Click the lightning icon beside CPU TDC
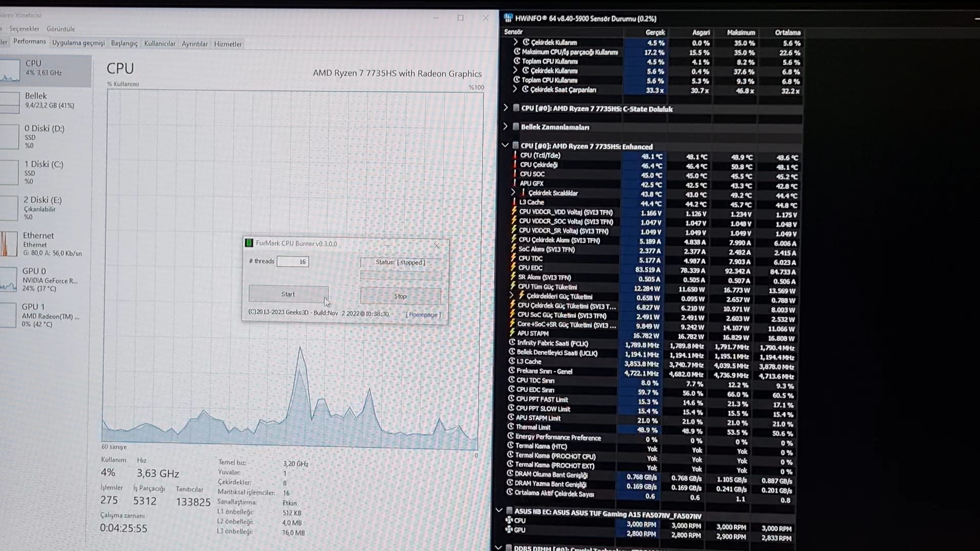980x551 pixels. [x=513, y=258]
